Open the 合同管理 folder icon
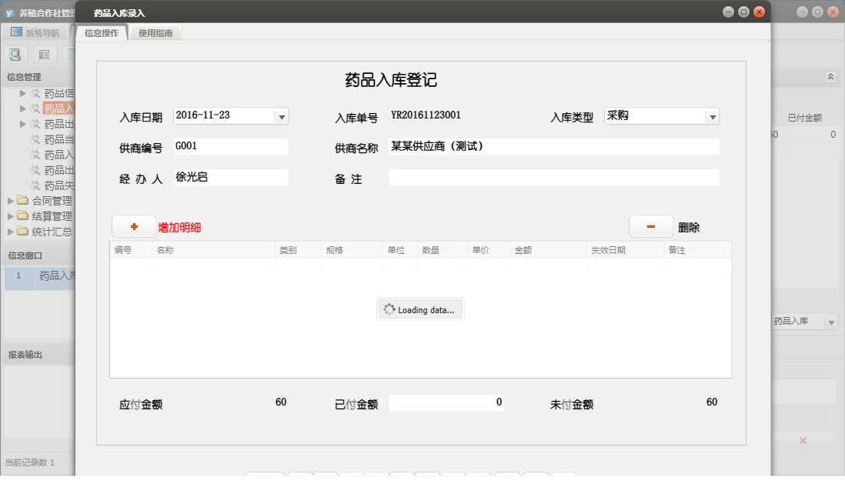The width and height of the screenshot is (845, 504). click(23, 201)
